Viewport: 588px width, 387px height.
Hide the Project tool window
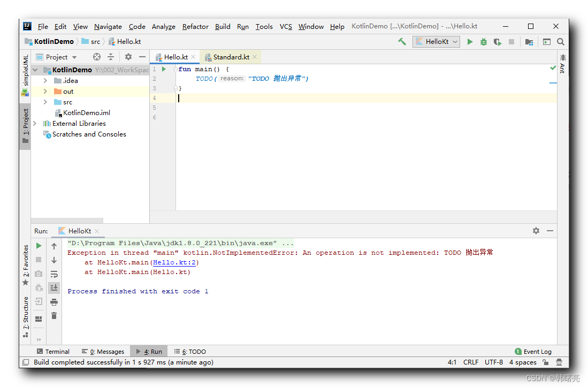pyautogui.click(x=142, y=57)
